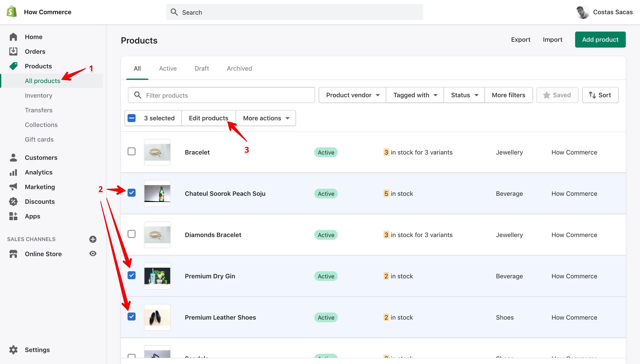Click the Filter products magnifier icon
640x364 pixels.
(x=138, y=95)
